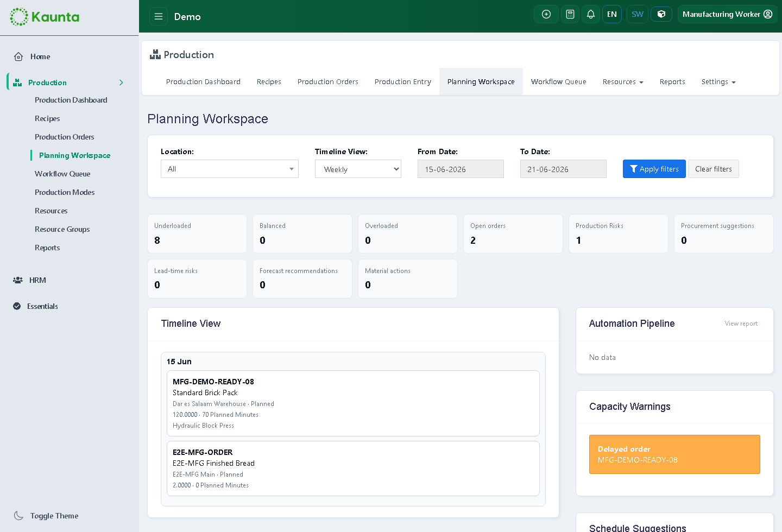This screenshot has width=782, height=532.
Task: Open the MFG-DEMO-READY-08 timeline card
Action: coord(353,403)
